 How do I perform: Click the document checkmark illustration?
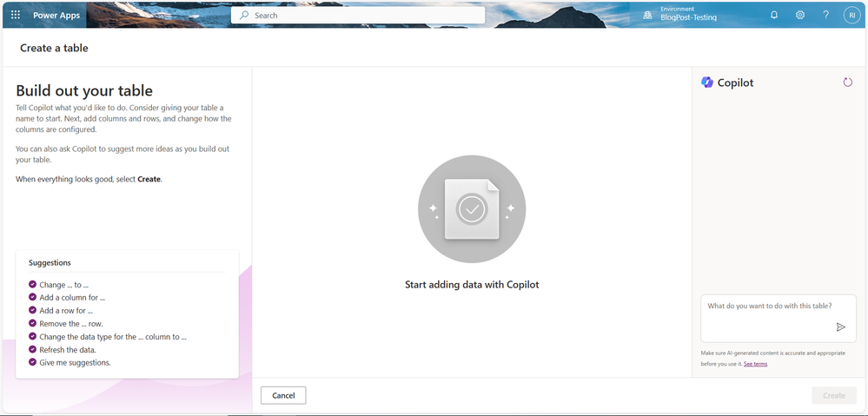pyautogui.click(x=472, y=208)
